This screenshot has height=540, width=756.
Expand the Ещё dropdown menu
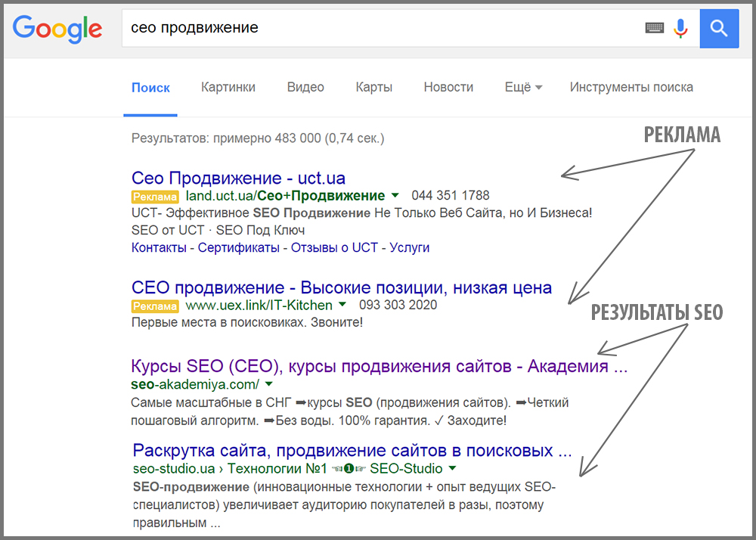tap(523, 87)
